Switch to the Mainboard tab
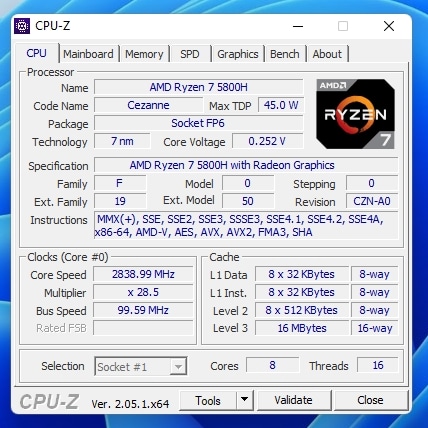This screenshot has height=428, width=428. pyautogui.click(x=88, y=54)
